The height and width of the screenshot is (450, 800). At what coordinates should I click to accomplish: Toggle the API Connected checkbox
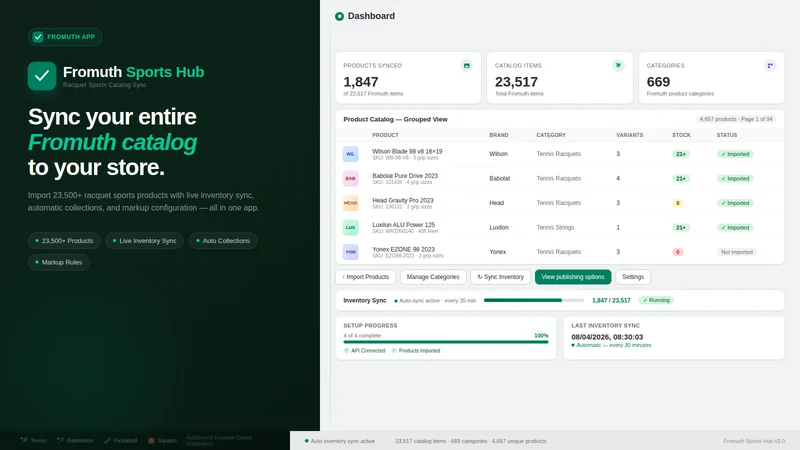click(x=346, y=351)
